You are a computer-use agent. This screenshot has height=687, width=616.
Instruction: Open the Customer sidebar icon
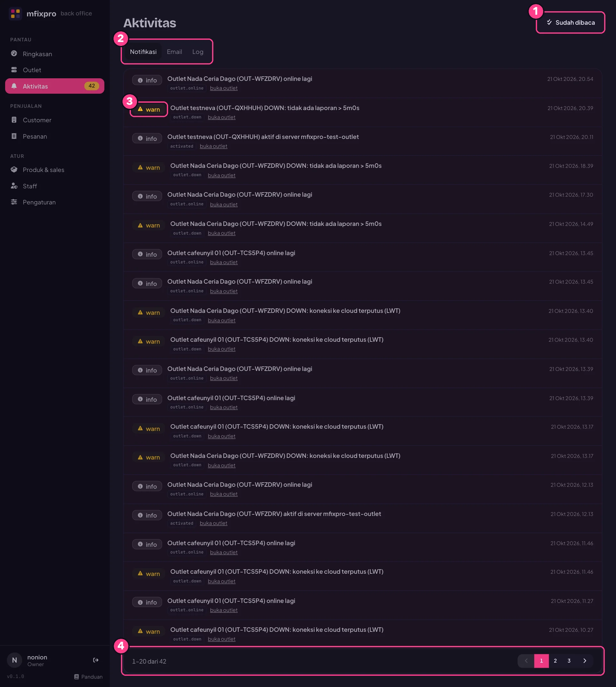point(14,120)
